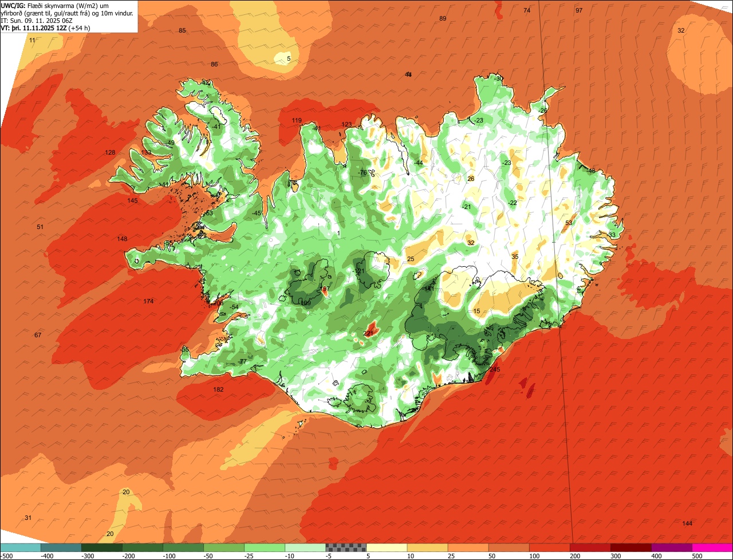Click the map value 85 in the northwest sea
Viewport: 733px width, 560px height.
pos(182,30)
